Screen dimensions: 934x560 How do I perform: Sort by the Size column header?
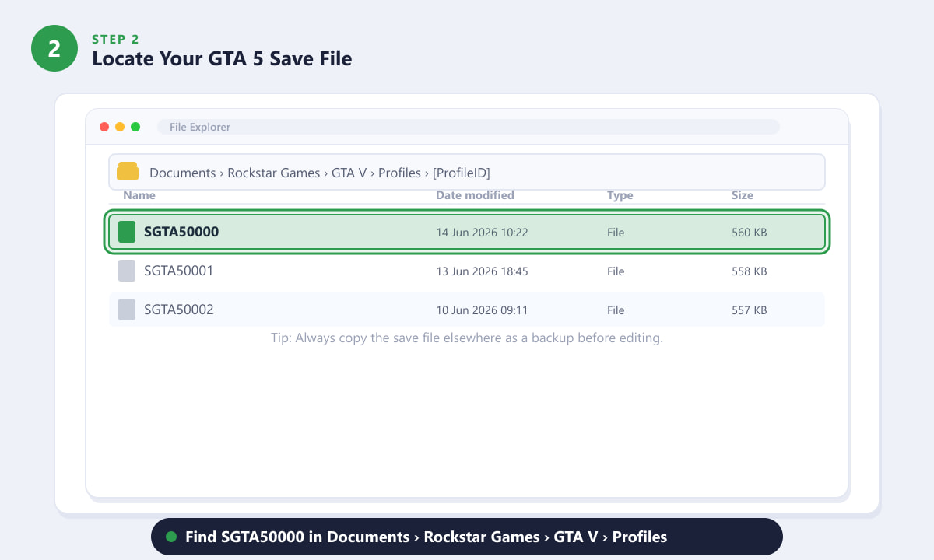point(743,195)
